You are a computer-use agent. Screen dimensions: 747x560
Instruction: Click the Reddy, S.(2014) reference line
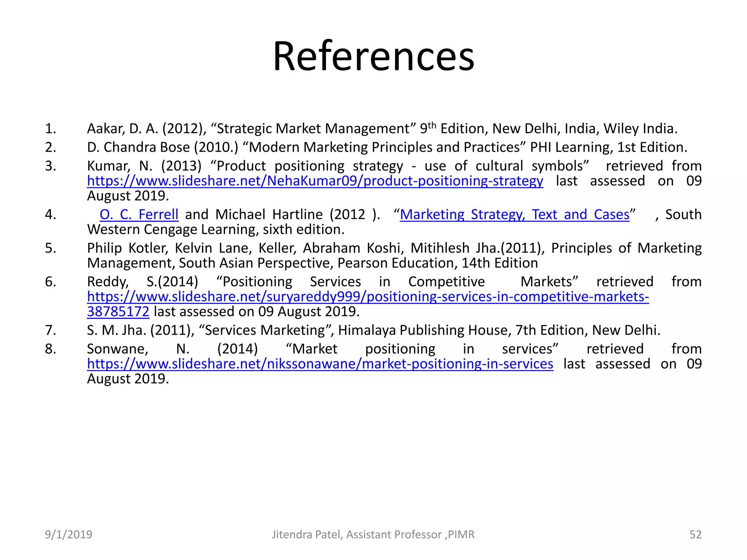[x=394, y=281]
